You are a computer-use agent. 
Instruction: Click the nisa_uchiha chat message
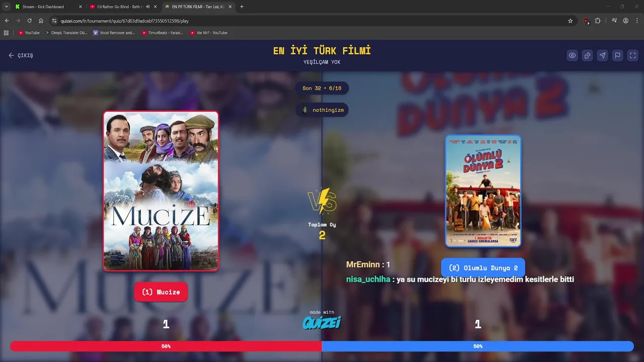click(460, 279)
